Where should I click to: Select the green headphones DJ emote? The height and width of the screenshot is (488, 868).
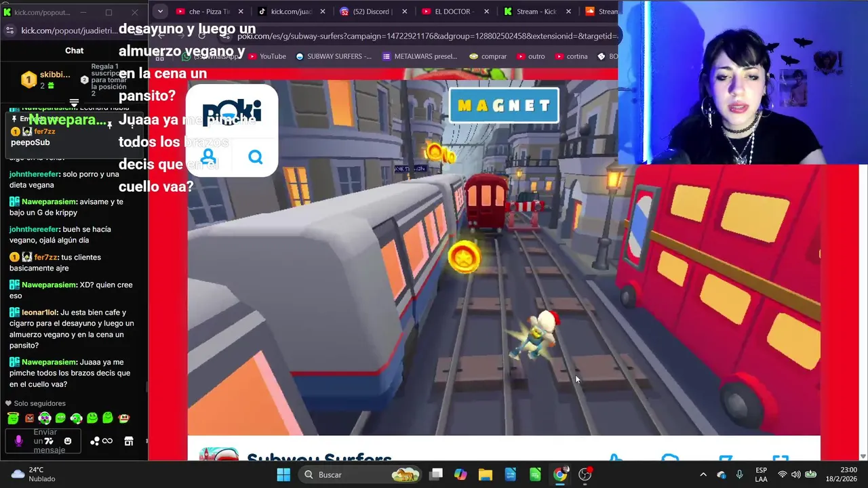coord(45,418)
